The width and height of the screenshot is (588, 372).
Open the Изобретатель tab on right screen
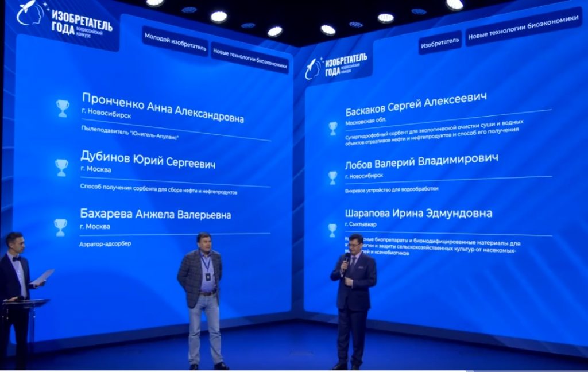[x=440, y=42]
